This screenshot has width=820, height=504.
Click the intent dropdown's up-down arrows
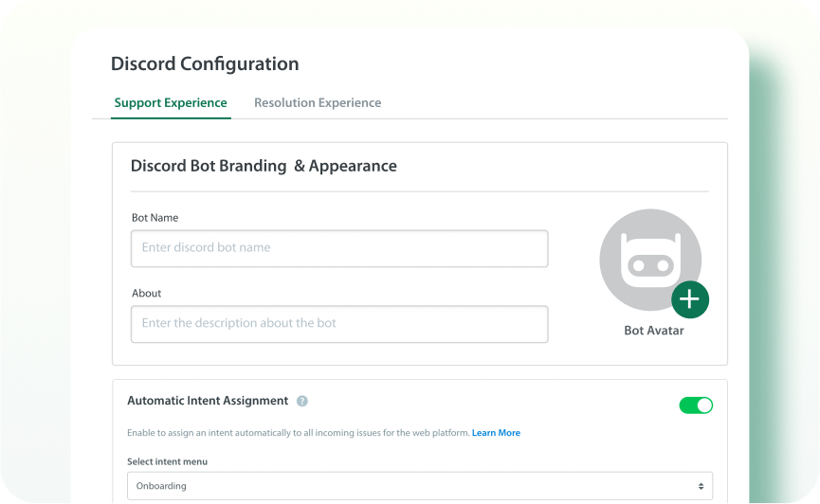tap(701, 486)
